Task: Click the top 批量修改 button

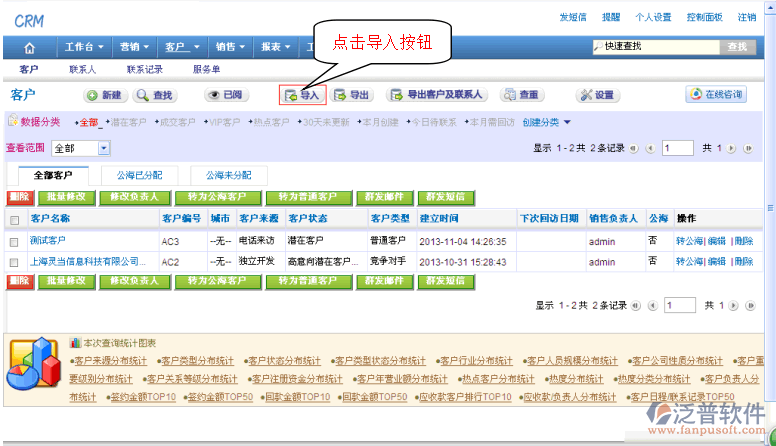Action: [64, 197]
